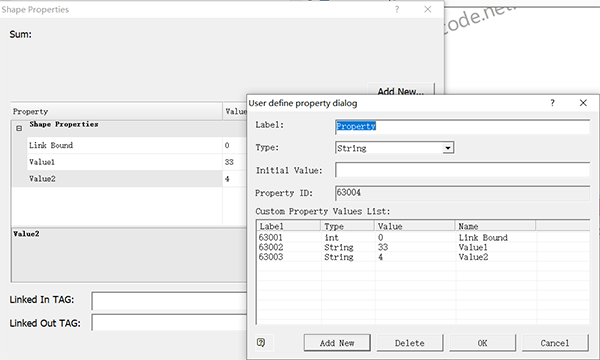Click the Delete button

tap(410, 343)
